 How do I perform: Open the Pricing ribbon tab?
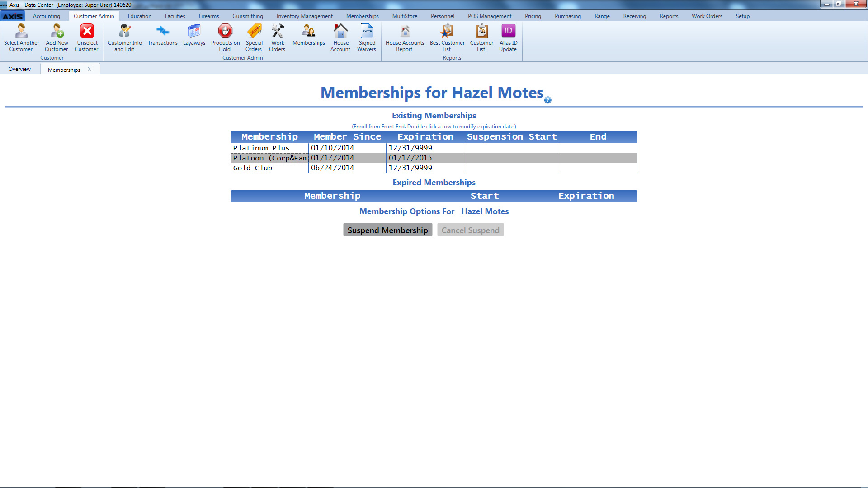[x=533, y=16]
